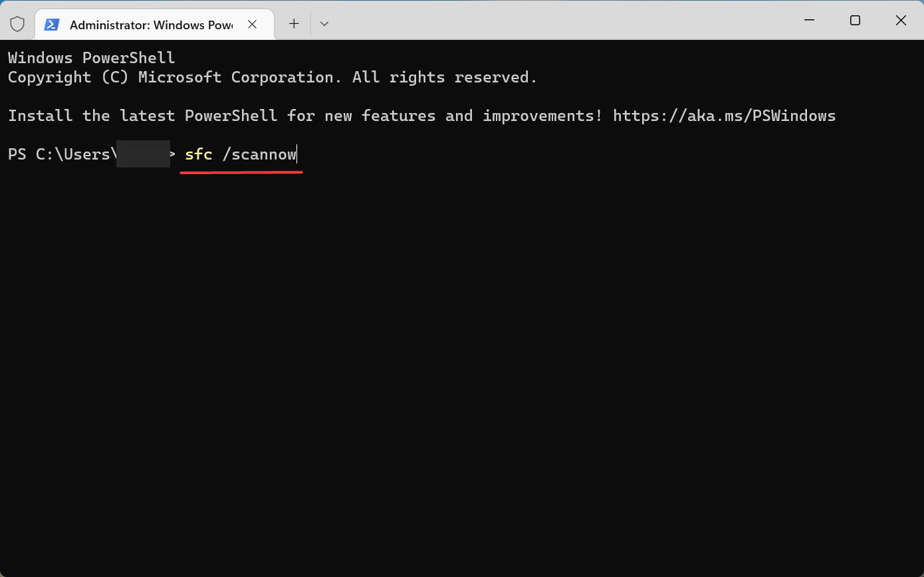Minimize the Terminal window
The image size is (924, 577).
809,21
